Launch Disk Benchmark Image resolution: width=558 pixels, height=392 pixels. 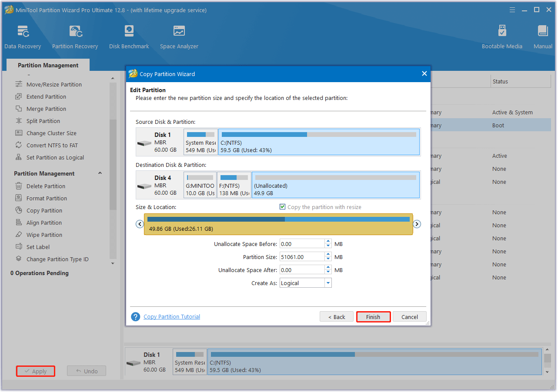coord(129,37)
